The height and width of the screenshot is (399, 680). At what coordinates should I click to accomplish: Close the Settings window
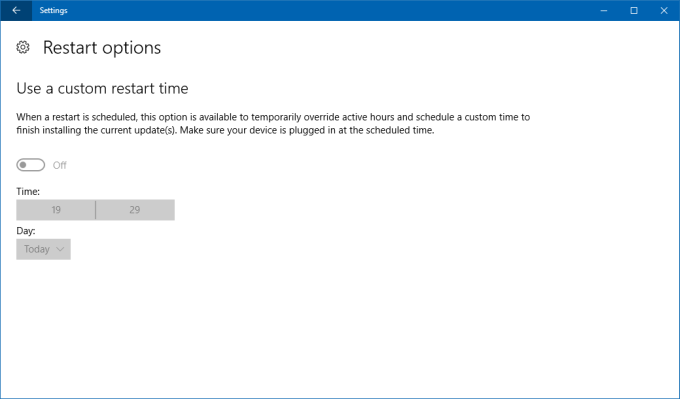(664, 10)
